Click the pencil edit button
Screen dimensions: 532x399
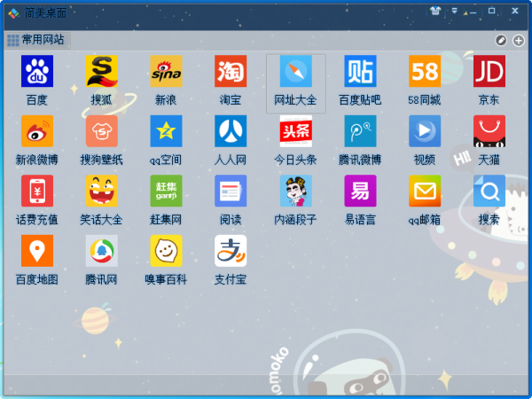[501, 41]
